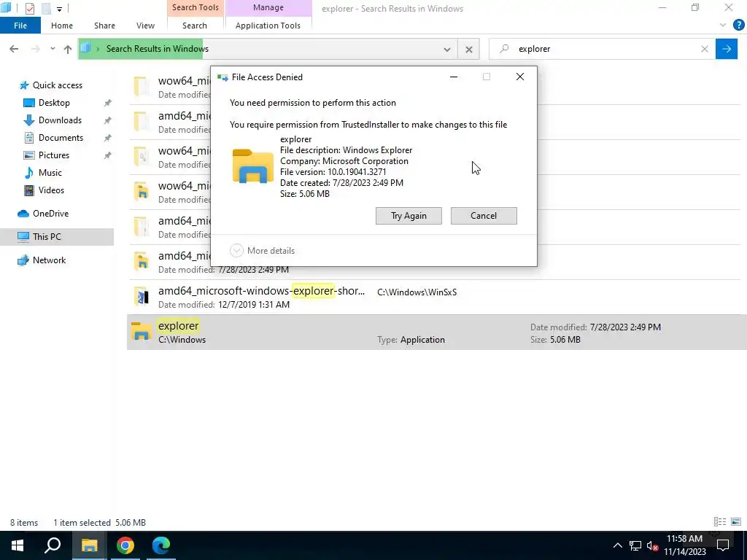Switch to the Home ribbon tab
This screenshot has width=747, height=560.
coord(62,26)
